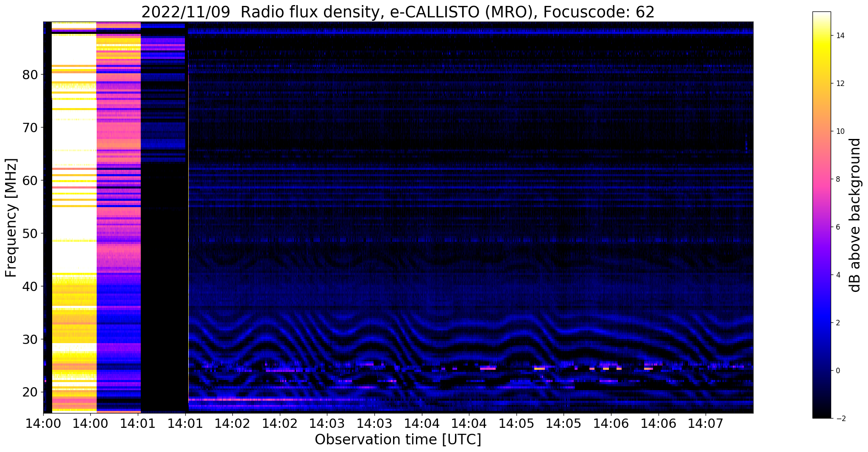The image size is (868, 452).
Task: Click the colorbar tick label 10
Action: coord(839,131)
